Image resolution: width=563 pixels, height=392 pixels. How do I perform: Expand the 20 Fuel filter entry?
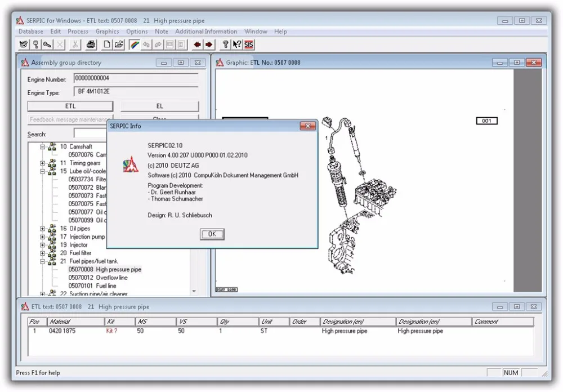click(x=41, y=253)
